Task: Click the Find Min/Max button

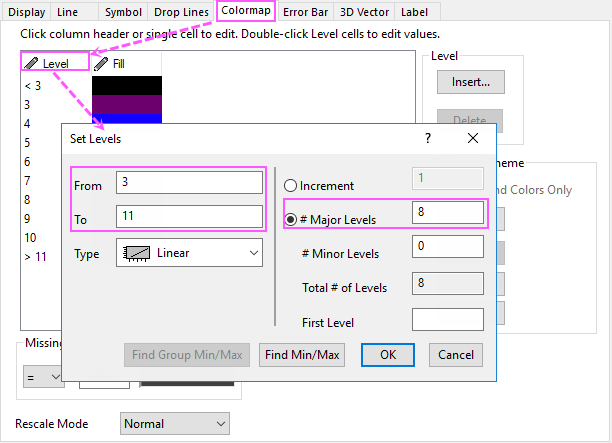Action: tap(302, 355)
